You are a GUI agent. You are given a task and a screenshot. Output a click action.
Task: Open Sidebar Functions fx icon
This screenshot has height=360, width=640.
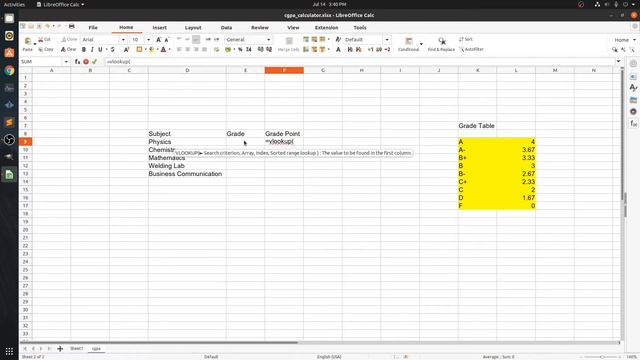(x=633, y=123)
